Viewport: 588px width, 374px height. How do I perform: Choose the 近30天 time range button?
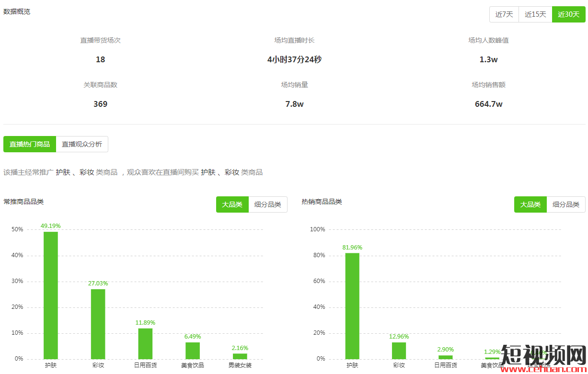click(568, 14)
